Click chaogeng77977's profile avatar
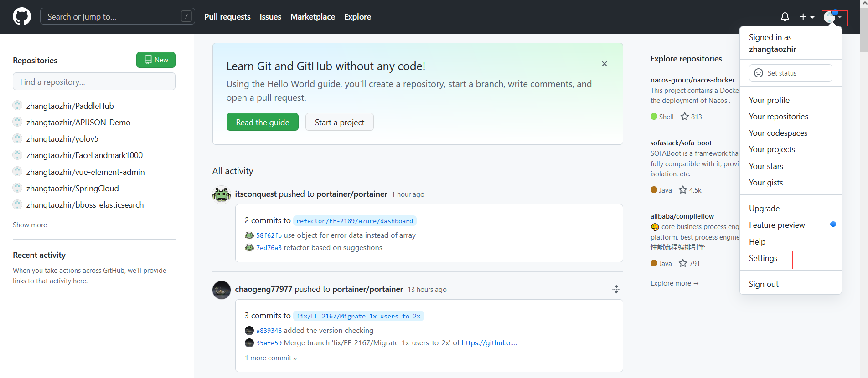 [222, 290]
